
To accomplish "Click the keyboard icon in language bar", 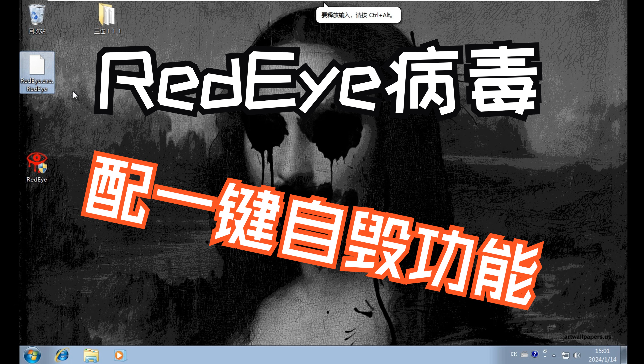I will point(524,354).
